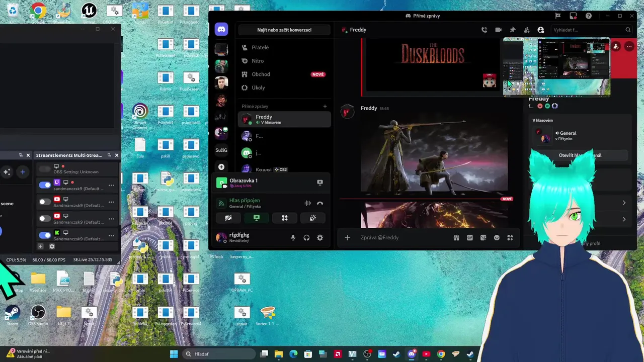
Task: Open apps launcher in message bar
Action: pyautogui.click(x=510, y=237)
